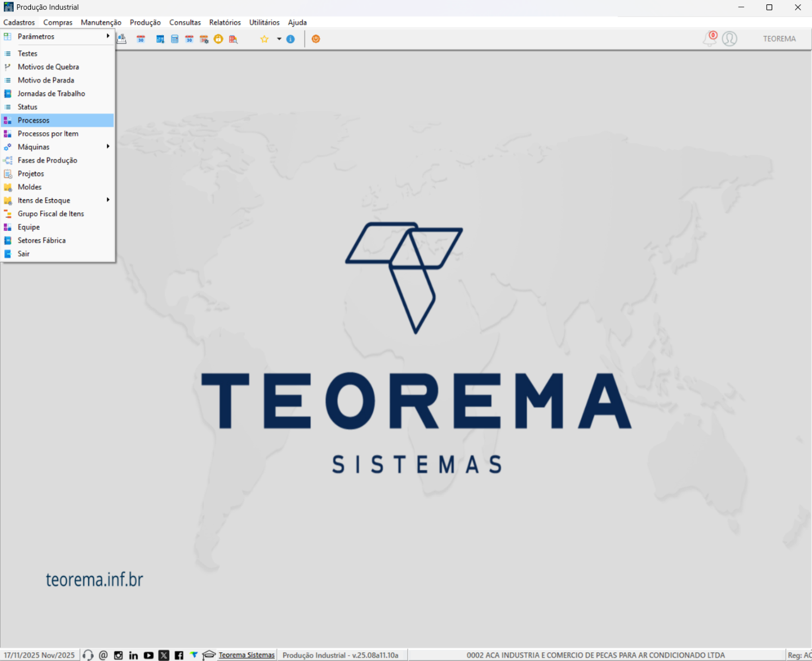Click the @ email icon in status bar
The height and width of the screenshot is (661, 812).
pyautogui.click(x=103, y=655)
